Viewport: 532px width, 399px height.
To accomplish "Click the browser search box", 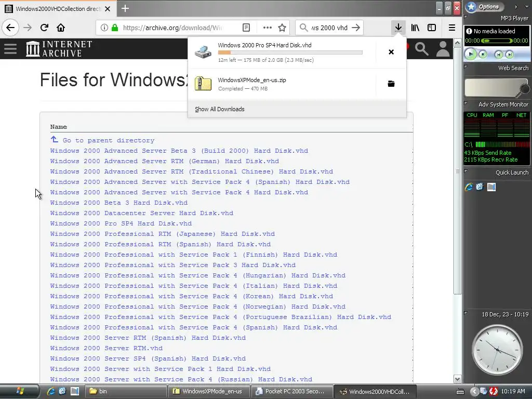I will (x=329, y=28).
